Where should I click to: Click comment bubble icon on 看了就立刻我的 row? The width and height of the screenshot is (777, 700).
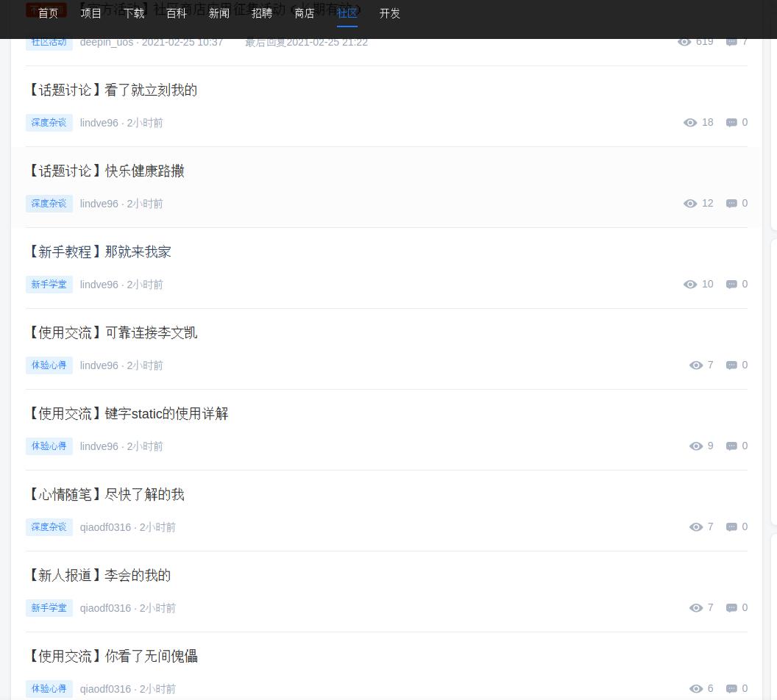731,123
